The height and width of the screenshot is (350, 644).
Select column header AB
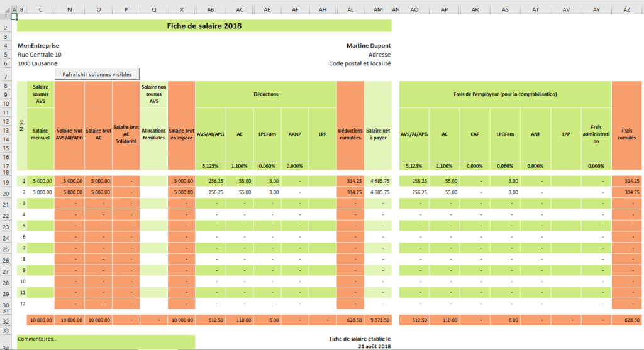click(210, 9)
